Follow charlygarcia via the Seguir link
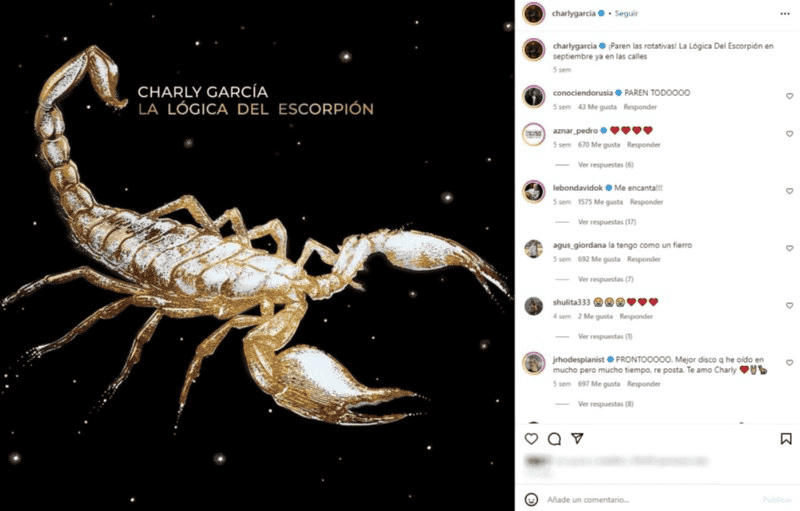 [x=626, y=13]
